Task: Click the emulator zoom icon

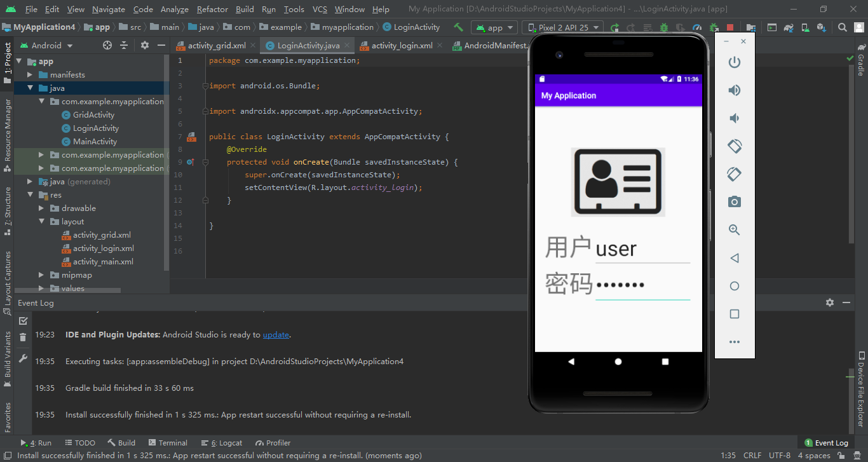Action: point(735,230)
